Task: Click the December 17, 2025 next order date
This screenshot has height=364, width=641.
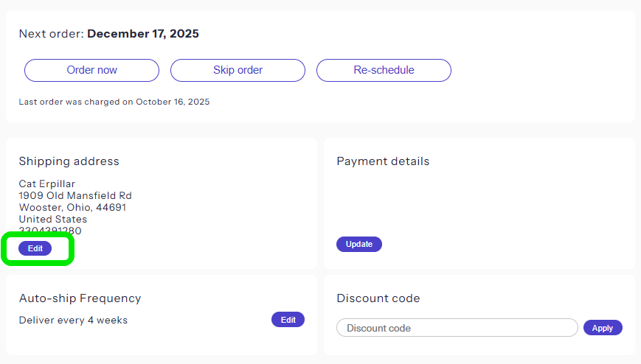Action: [143, 34]
